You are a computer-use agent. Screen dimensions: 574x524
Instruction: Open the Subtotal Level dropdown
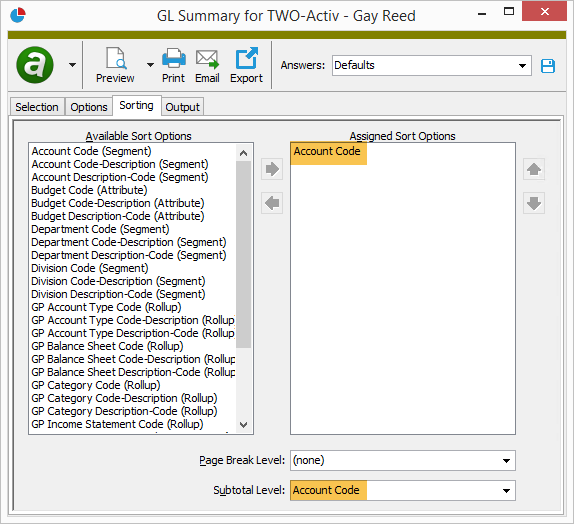pyautogui.click(x=506, y=491)
